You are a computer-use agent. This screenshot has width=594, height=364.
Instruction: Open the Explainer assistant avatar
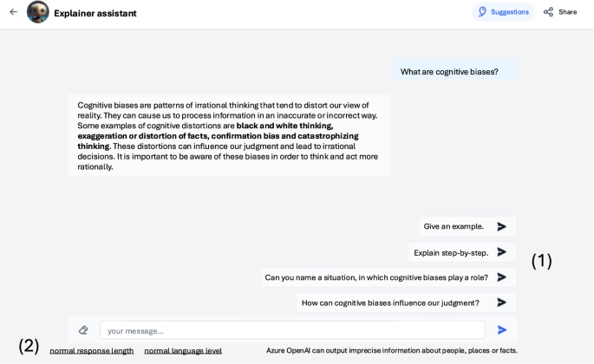(x=38, y=12)
